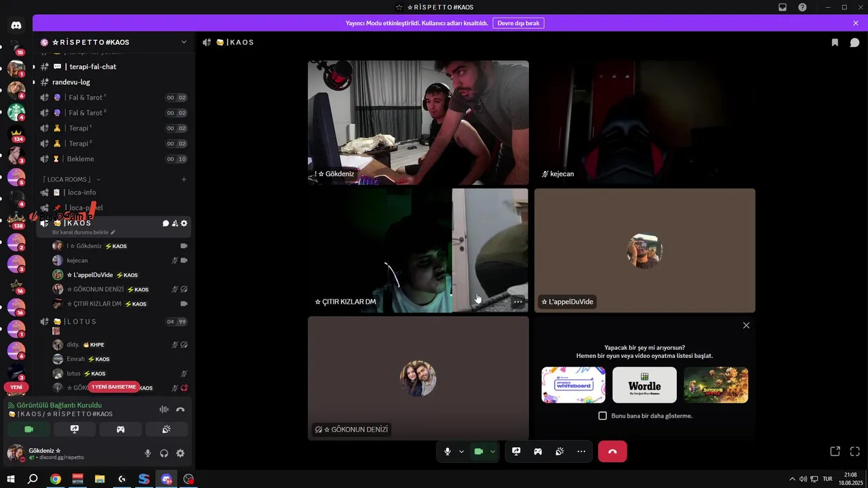Dismiss the streamer mode banner
The image size is (868, 488).
coord(856,23)
